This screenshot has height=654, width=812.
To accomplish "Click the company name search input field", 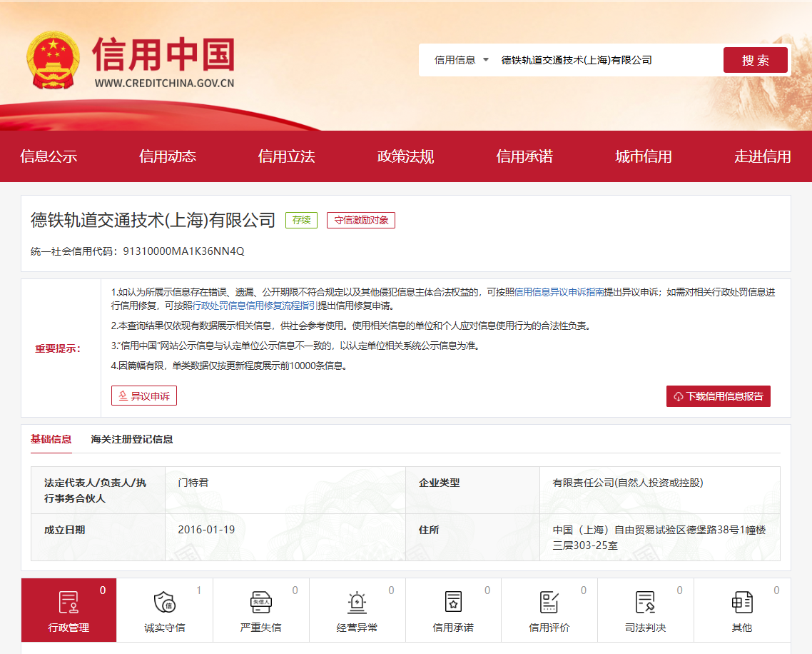I will [x=607, y=60].
